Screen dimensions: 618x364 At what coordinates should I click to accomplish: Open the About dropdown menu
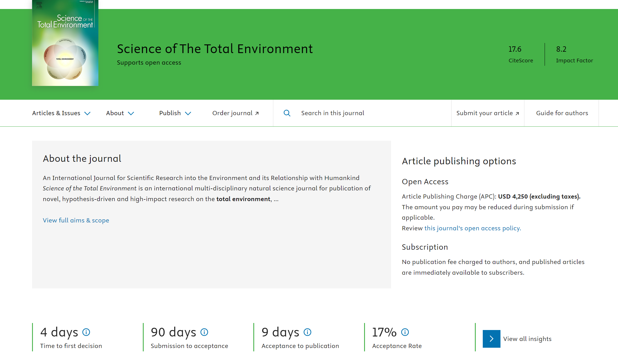coord(120,113)
